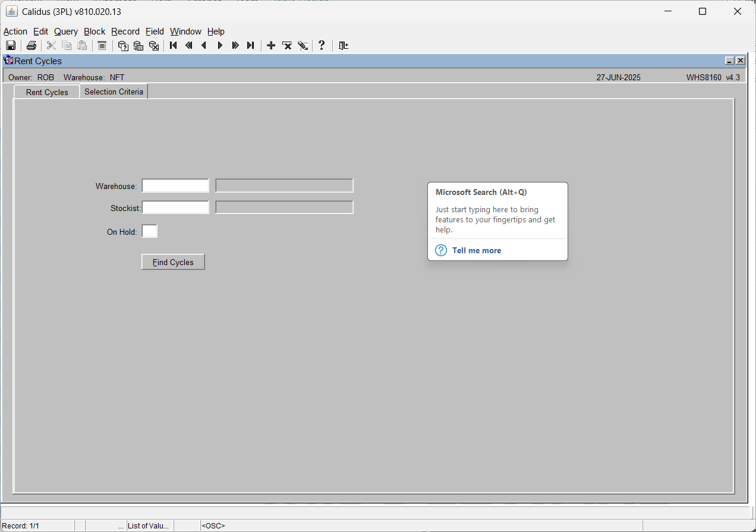Click the Find Cycles button
The width and height of the screenshot is (756, 532).
pos(173,262)
